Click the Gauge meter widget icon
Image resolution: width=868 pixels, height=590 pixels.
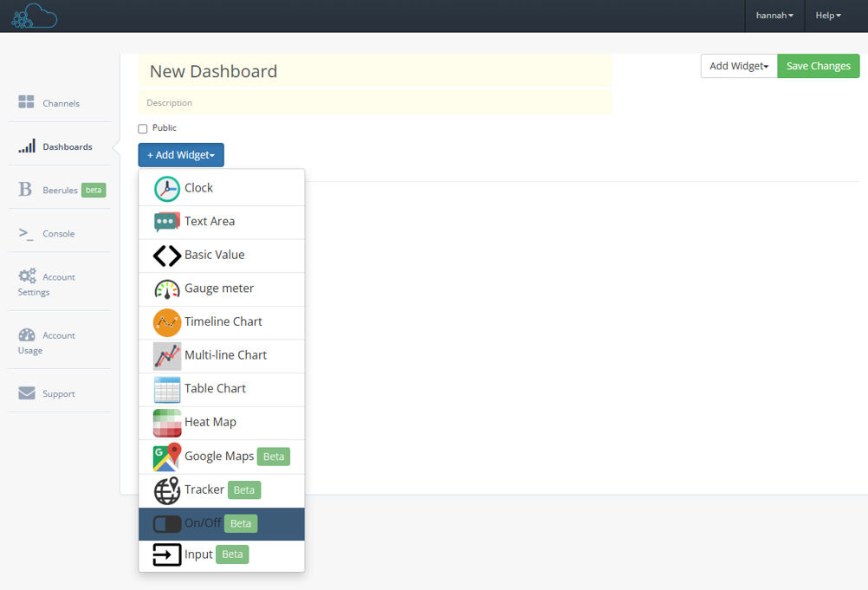tap(166, 289)
